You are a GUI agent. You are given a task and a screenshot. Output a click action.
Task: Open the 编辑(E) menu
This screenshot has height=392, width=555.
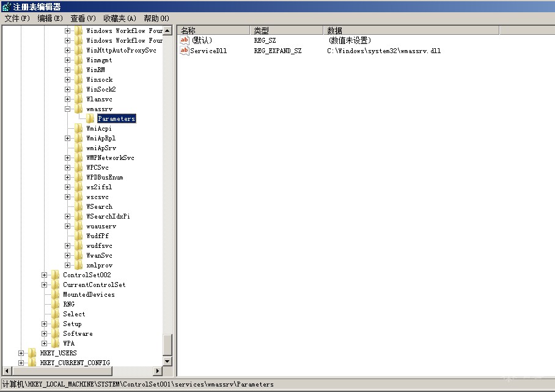(x=50, y=18)
